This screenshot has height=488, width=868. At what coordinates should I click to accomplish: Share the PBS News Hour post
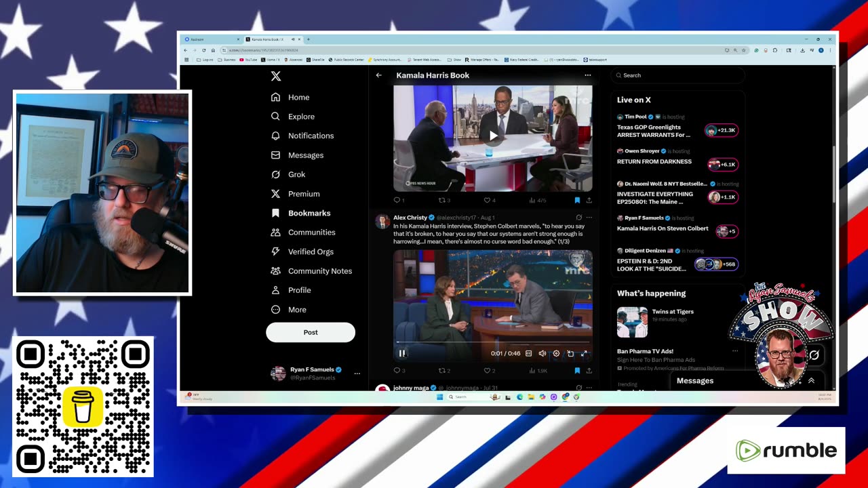(x=589, y=200)
